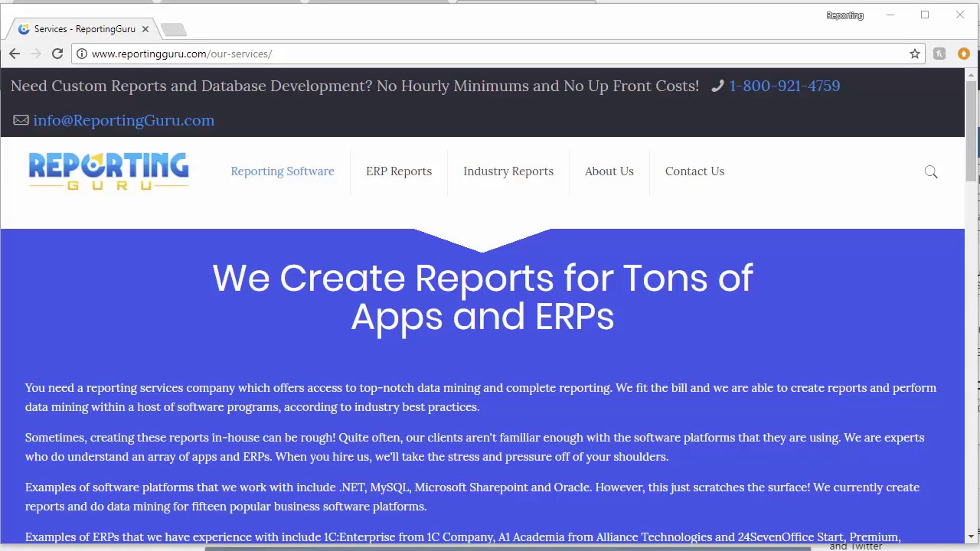Call the 1-800-921-4759 phone link
Image resolution: width=980 pixels, height=551 pixels.
tap(784, 86)
